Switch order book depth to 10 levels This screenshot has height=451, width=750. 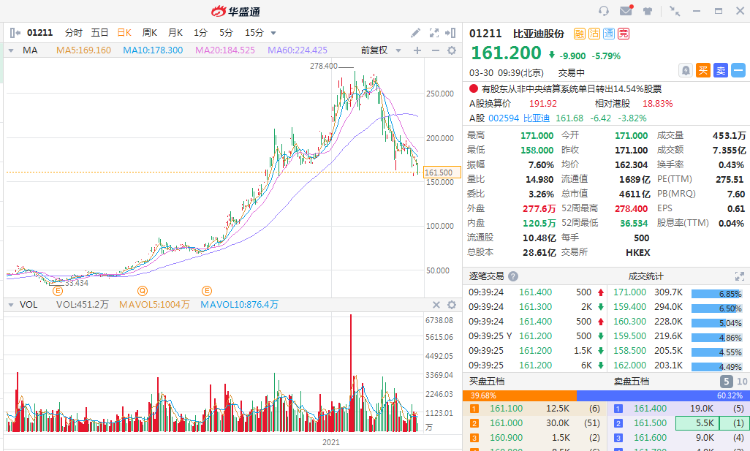point(741,381)
